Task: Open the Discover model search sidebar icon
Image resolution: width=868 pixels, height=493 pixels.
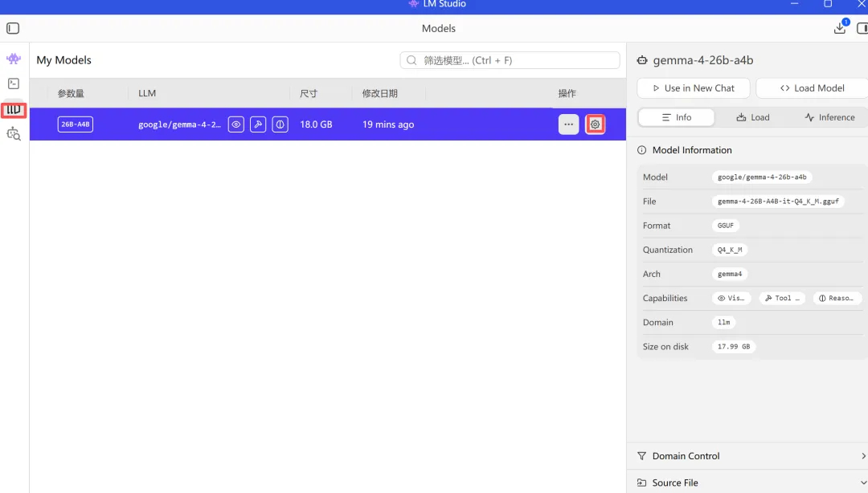Action: [x=14, y=134]
